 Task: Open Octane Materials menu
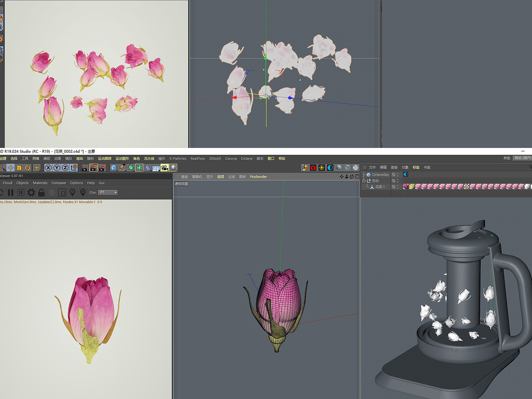pos(40,183)
